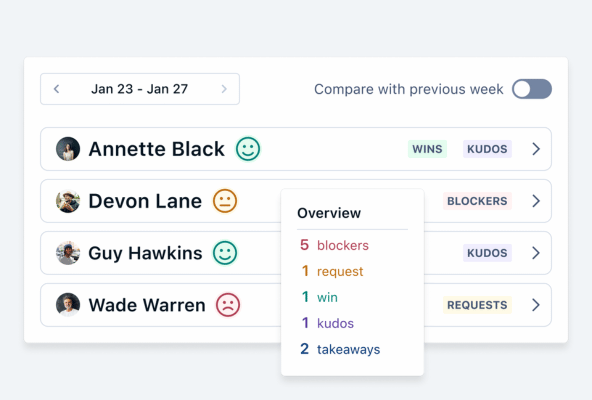Expand Annette Black's row chevron
The width and height of the screenshot is (592, 400).
pyautogui.click(x=536, y=149)
